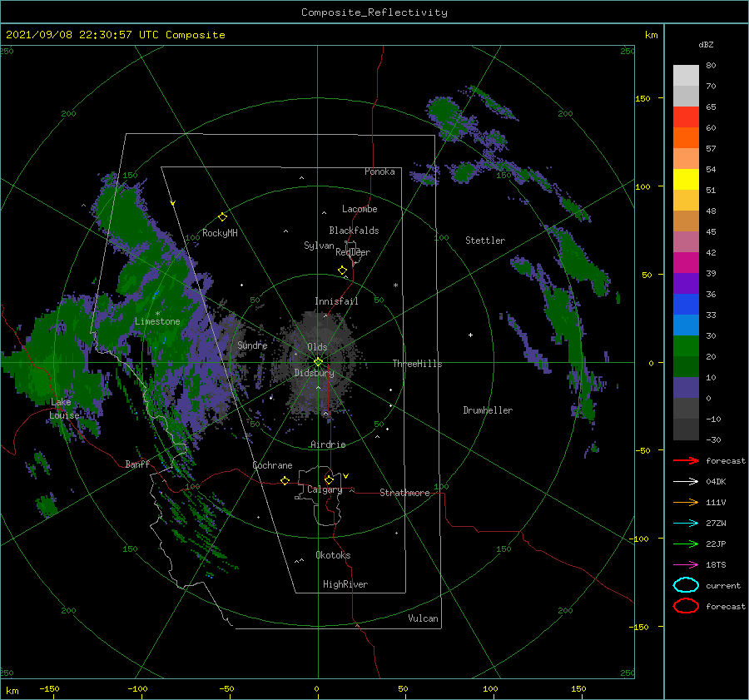Viewport: 749px width, 700px height.
Task: Click the Calgary city label
Action: [325, 489]
